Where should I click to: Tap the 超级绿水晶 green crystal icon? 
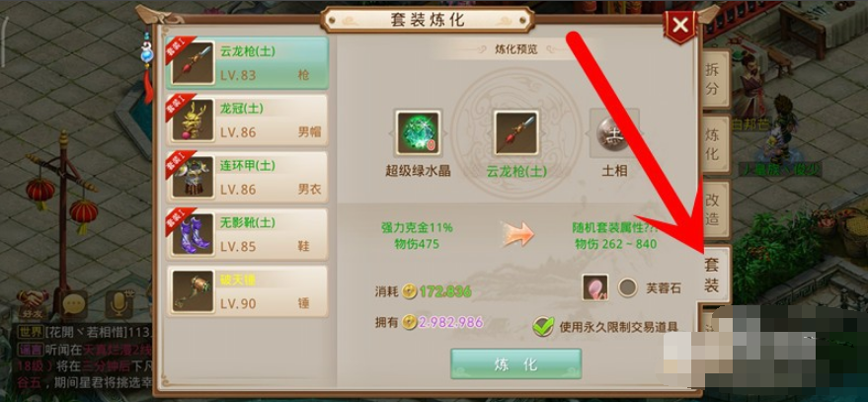[x=418, y=133]
